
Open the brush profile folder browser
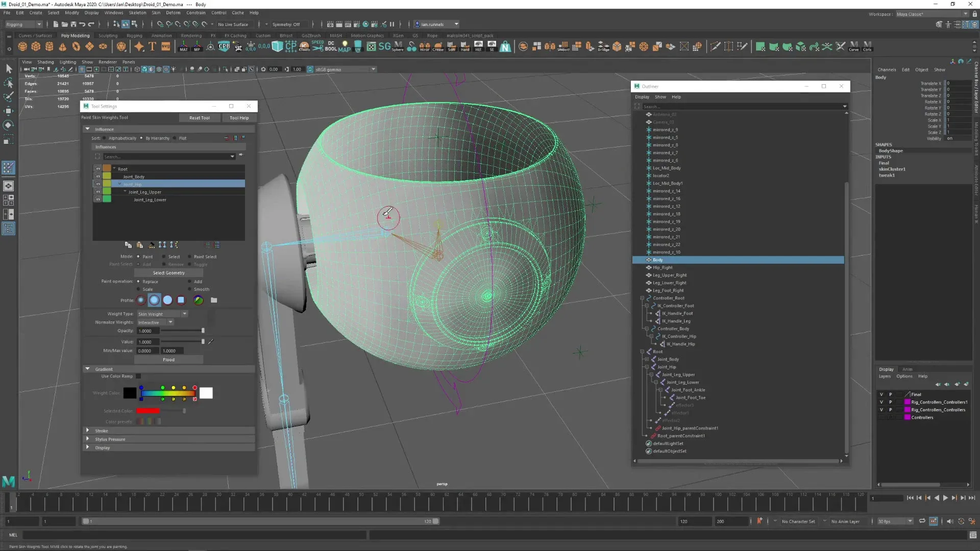coord(214,300)
